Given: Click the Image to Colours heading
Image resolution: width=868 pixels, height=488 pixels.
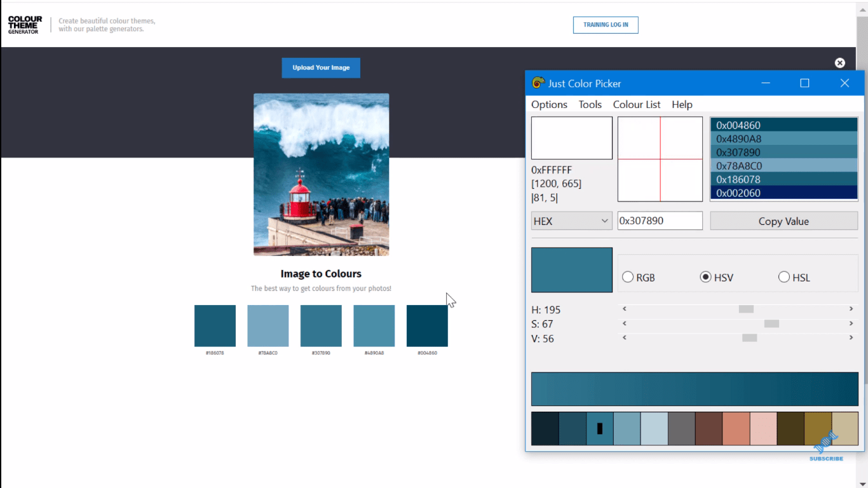Looking at the screenshot, I should click(x=321, y=274).
